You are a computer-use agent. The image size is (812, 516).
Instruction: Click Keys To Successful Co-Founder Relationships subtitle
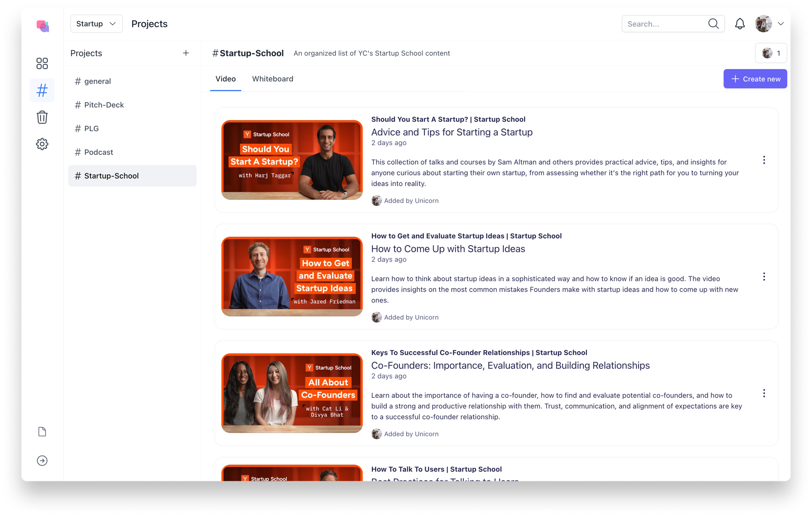click(479, 353)
